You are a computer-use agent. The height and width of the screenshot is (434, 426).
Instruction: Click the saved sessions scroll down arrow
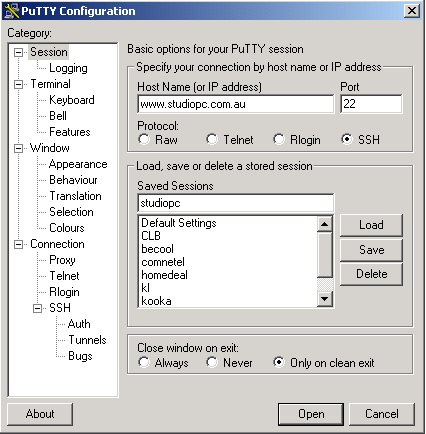[324, 299]
